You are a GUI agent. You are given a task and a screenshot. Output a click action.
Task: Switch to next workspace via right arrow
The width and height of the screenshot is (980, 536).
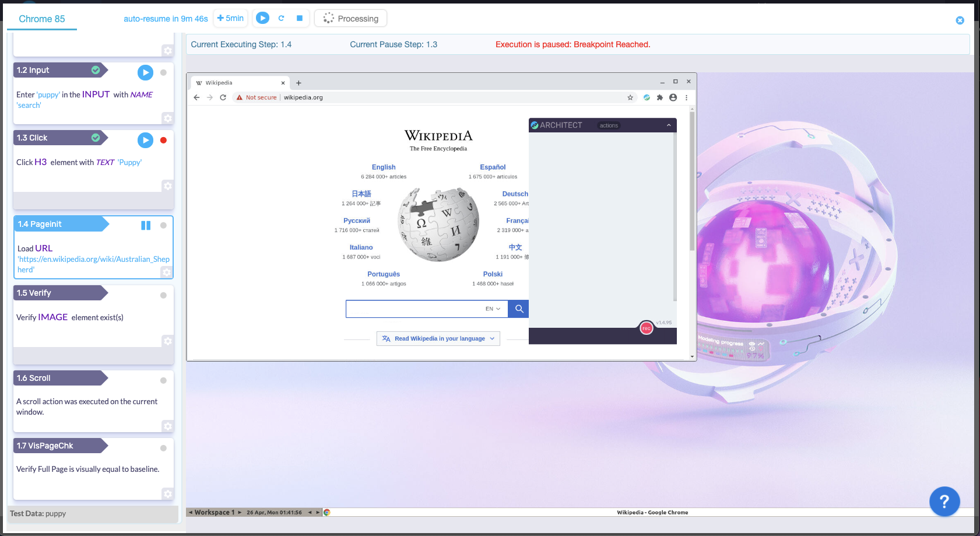pos(240,512)
